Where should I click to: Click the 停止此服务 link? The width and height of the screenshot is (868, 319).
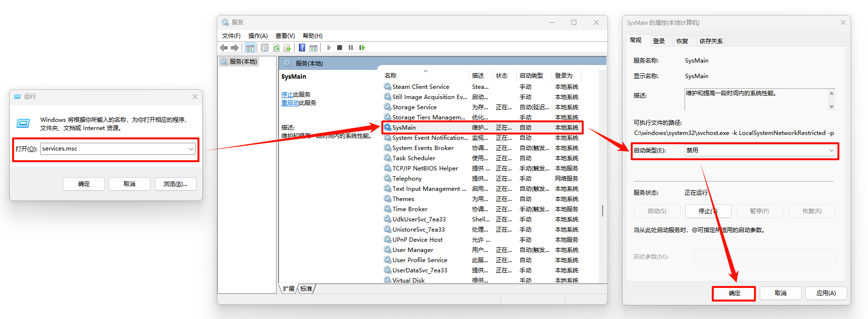click(287, 95)
